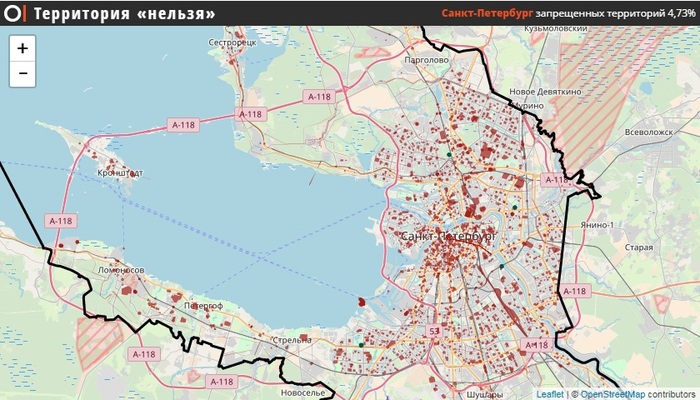This screenshot has height=400, width=700.
Task: Click the Ломоносов town label
Action: pyautogui.click(x=121, y=270)
